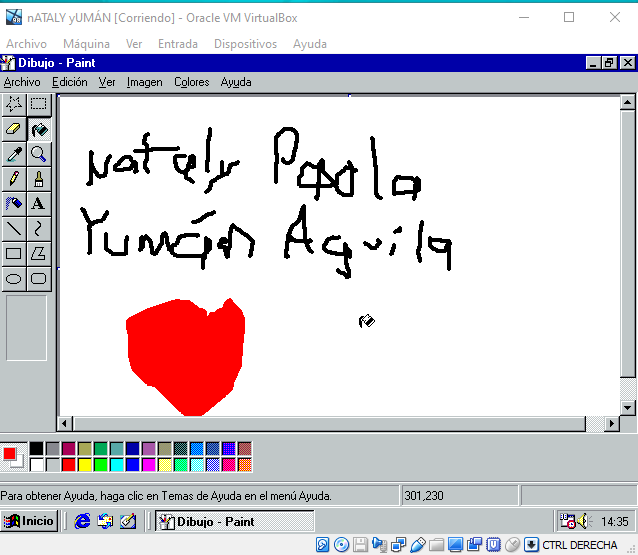Open Paint's Imagen menu
Screen dimensions: 638x555
point(144,82)
